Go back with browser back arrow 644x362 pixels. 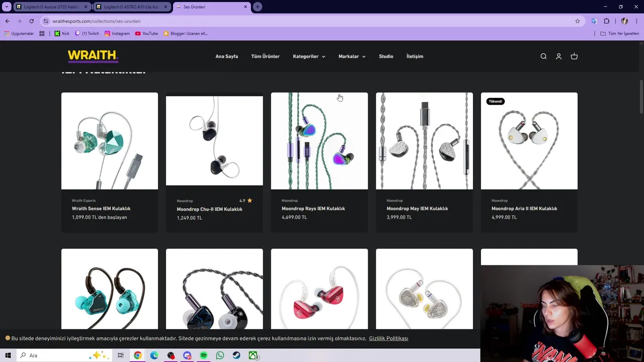(7, 21)
